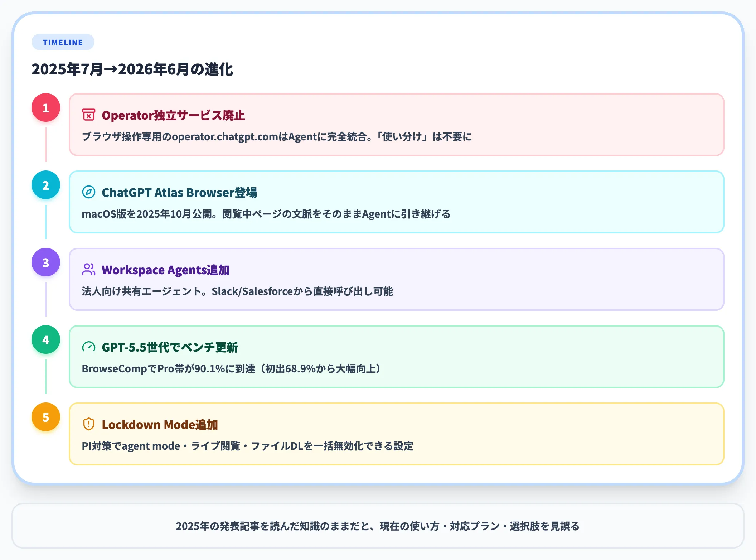Select the green step 4 circle
Image resolution: width=756 pixels, height=560 pixels.
coord(46,340)
